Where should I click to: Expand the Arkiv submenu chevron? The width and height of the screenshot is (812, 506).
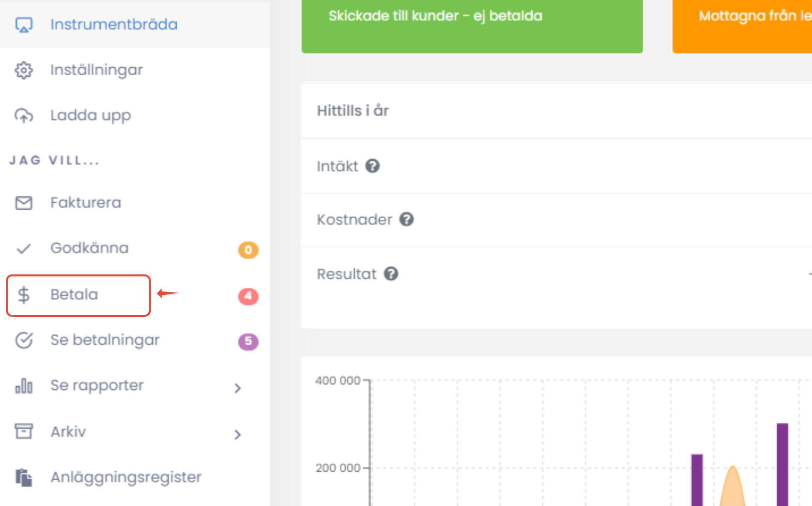point(238,434)
